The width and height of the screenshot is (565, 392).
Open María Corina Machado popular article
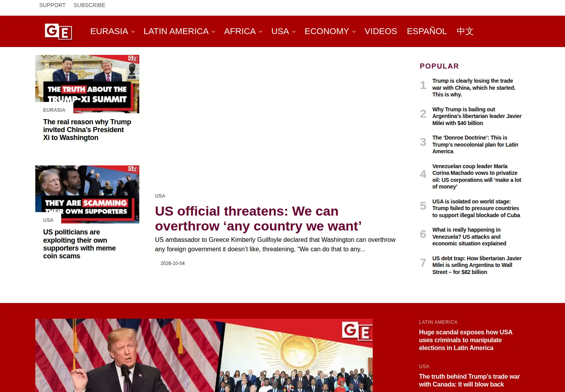[477, 176]
